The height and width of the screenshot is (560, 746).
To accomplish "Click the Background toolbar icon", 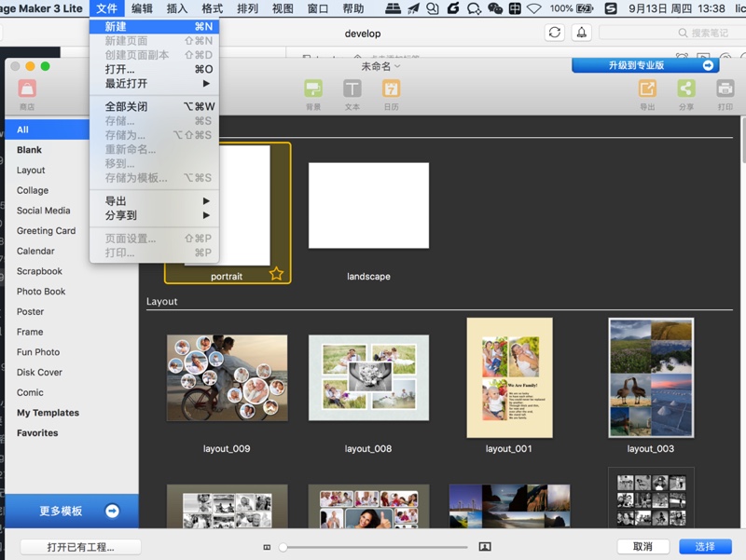I will [x=313, y=89].
